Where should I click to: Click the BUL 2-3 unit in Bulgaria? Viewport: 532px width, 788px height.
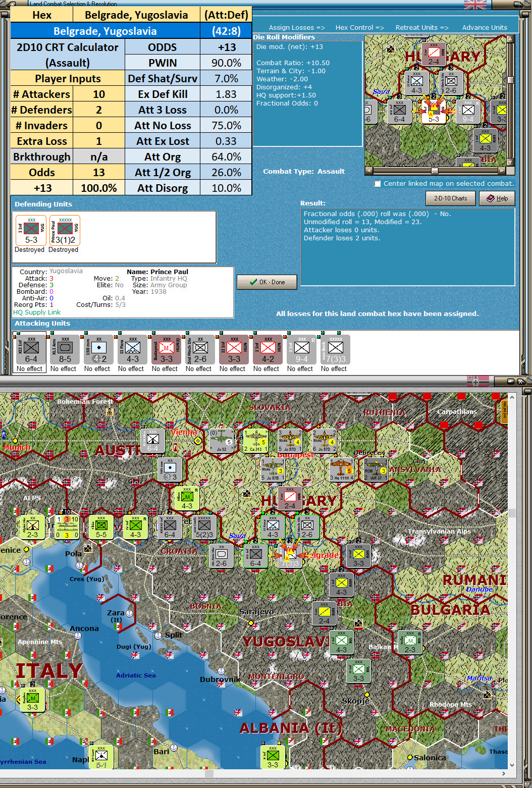point(410,643)
